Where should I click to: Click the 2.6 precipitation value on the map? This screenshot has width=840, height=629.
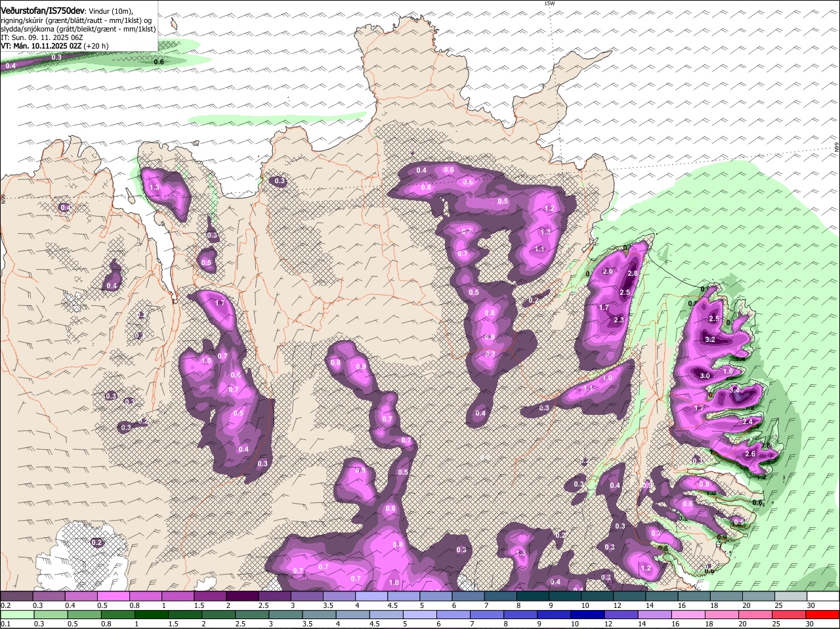pyautogui.click(x=751, y=454)
